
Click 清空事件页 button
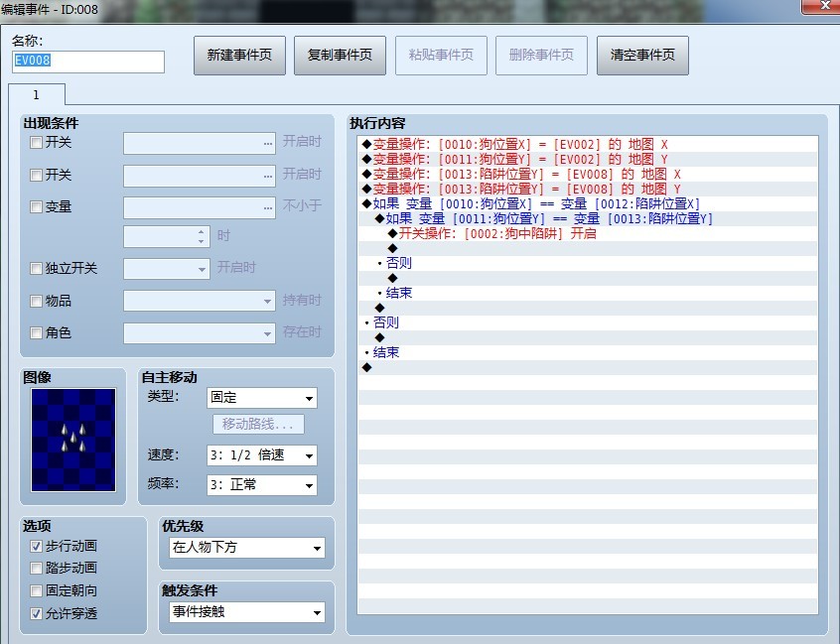click(x=642, y=56)
